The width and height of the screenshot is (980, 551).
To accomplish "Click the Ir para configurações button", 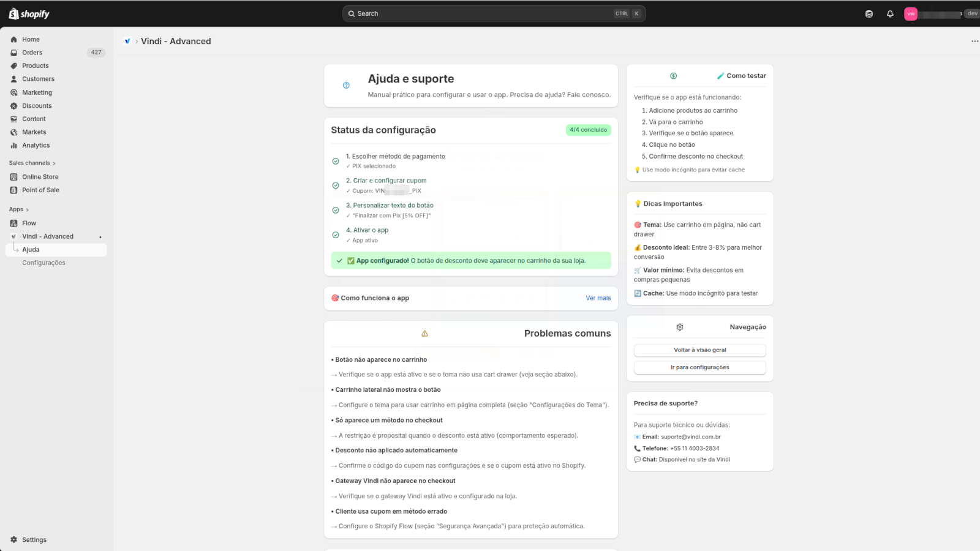I will pyautogui.click(x=700, y=367).
